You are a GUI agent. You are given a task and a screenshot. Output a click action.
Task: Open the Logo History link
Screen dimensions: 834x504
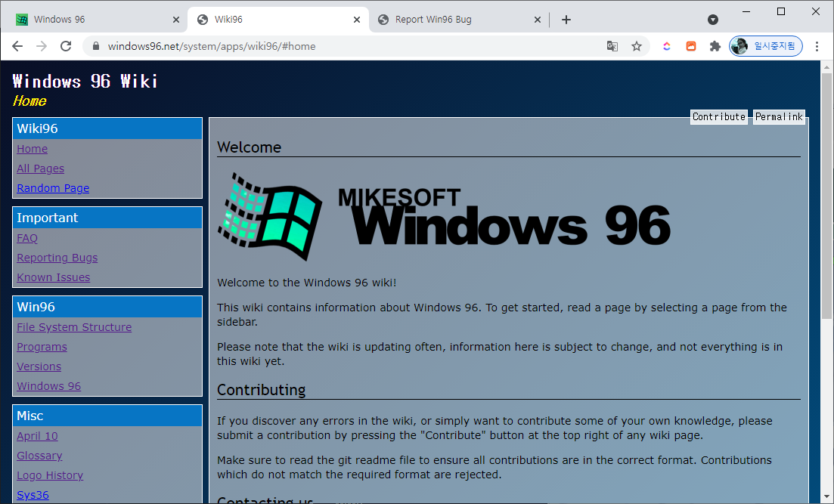tap(50, 476)
